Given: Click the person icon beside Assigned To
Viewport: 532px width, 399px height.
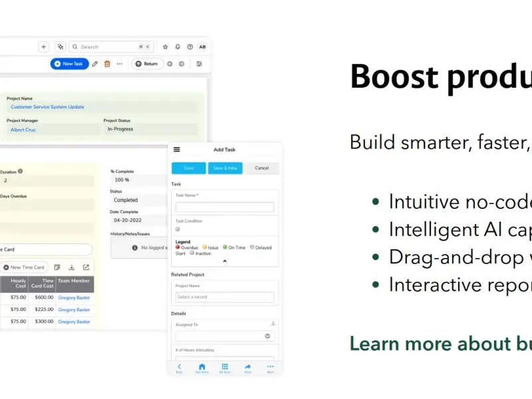Looking at the screenshot, I should (x=273, y=324).
